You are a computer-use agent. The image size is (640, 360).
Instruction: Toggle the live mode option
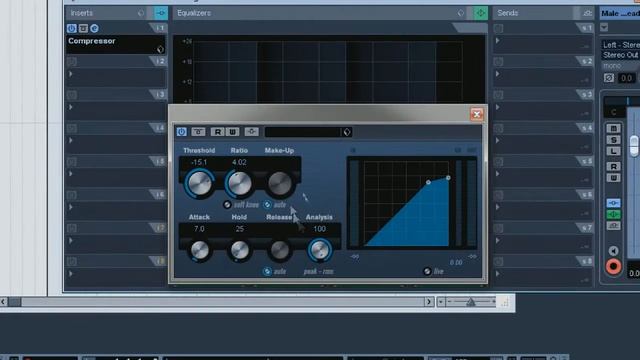point(427,271)
